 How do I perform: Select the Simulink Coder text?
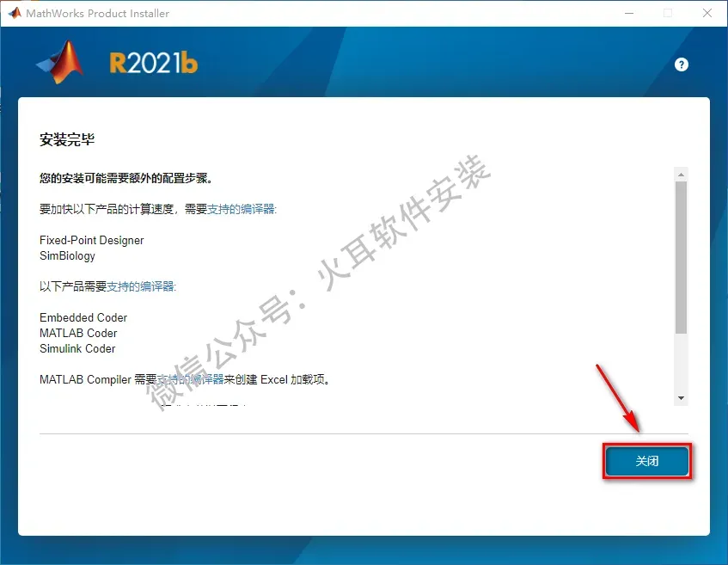pyautogui.click(x=77, y=348)
